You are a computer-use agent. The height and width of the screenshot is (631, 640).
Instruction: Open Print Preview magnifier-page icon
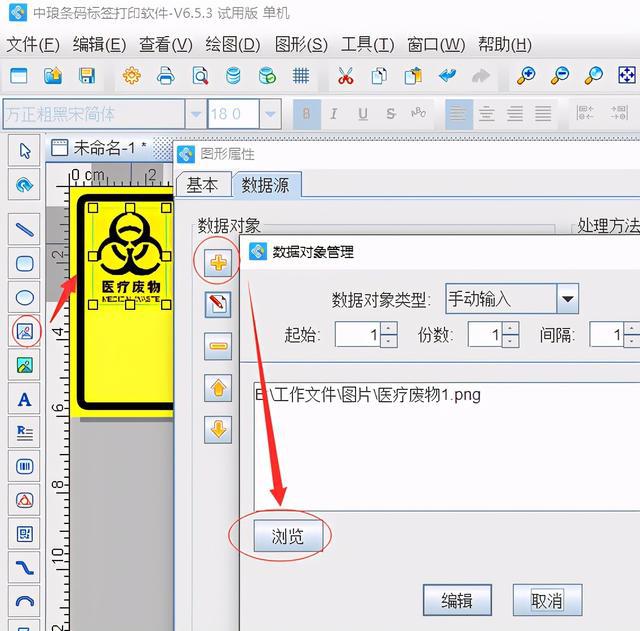[x=200, y=76]
